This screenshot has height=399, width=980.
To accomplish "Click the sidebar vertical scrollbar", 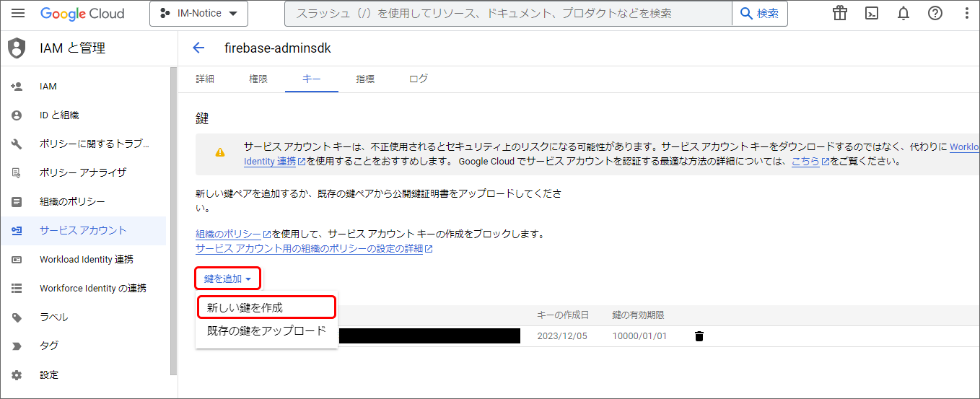I will 173,220.
